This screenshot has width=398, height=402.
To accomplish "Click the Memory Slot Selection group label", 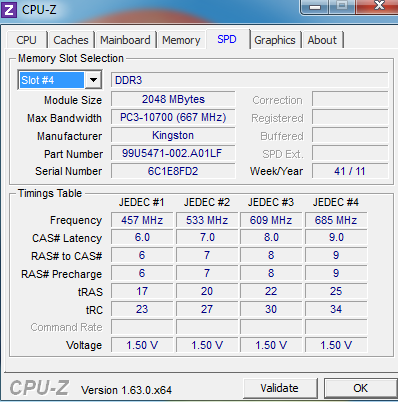I will pos(71,58).
